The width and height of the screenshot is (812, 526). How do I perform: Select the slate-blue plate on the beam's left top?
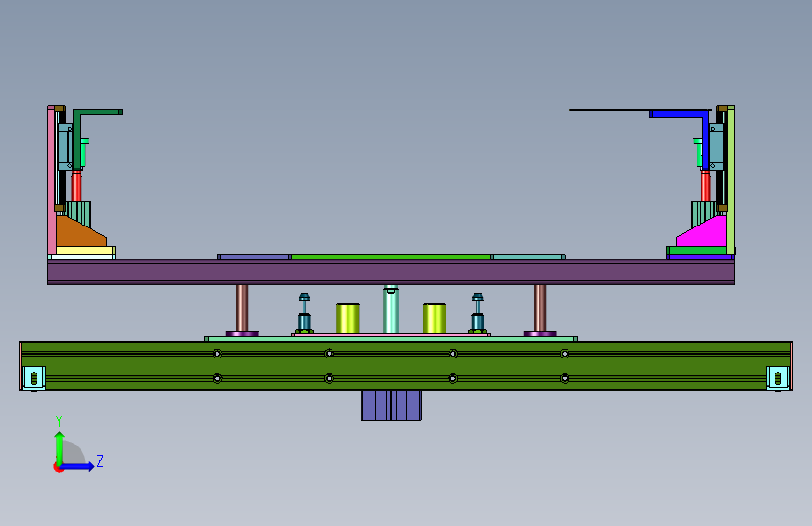254,256
